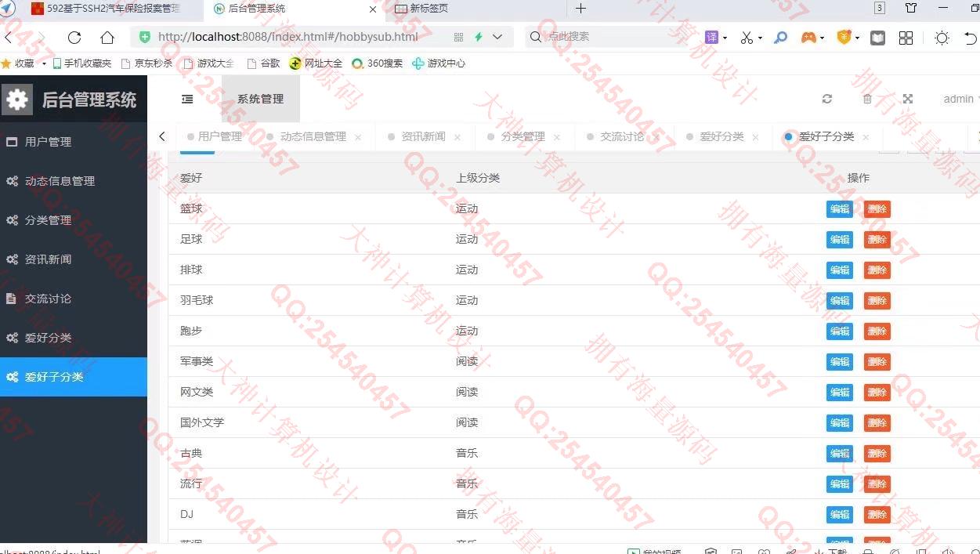Click the trash icon in the header

click(867, 99)
